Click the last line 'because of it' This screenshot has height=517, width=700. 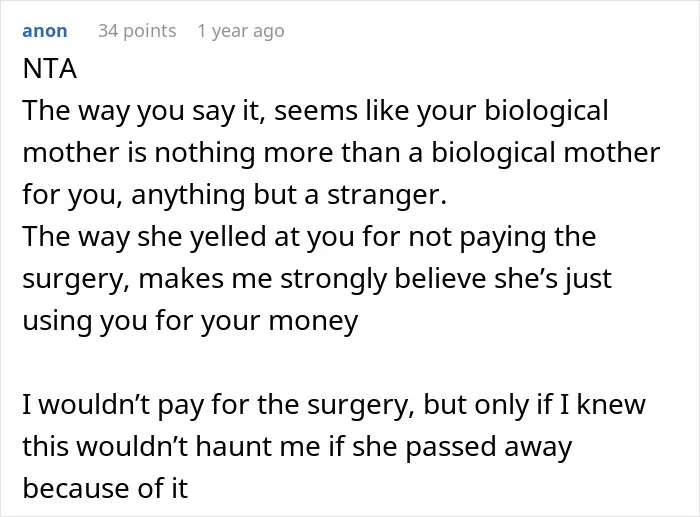point(105,488)
